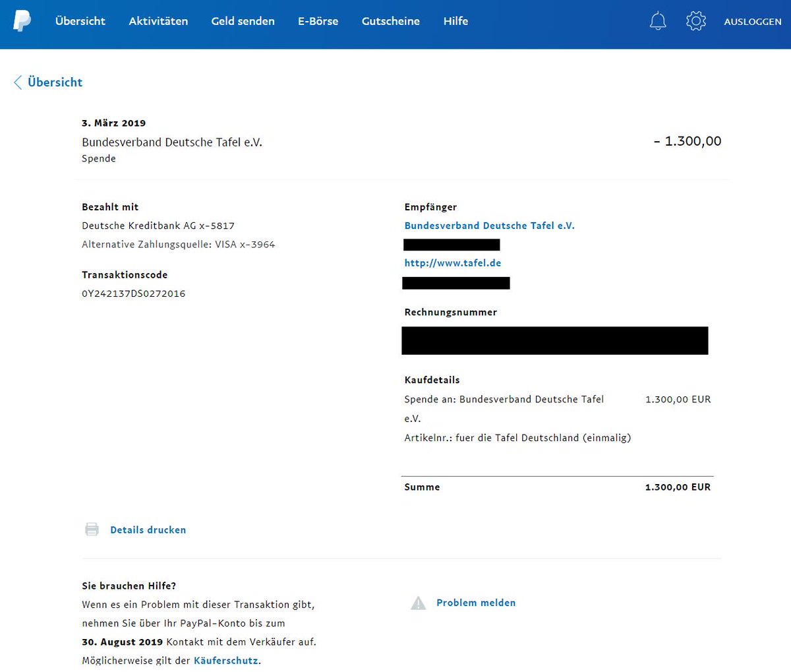This screenshot has height=672, width=791.
Task: Click the Spende an: Bundesverband Deutsche Tafel line
Action: tap(504, 408)
